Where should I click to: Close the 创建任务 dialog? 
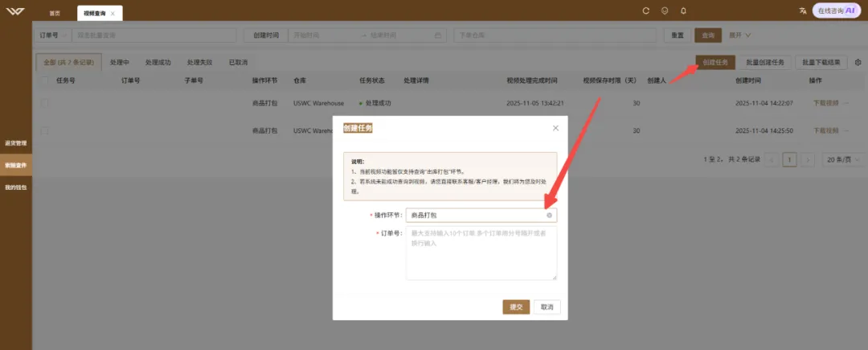tap(556, 128)
